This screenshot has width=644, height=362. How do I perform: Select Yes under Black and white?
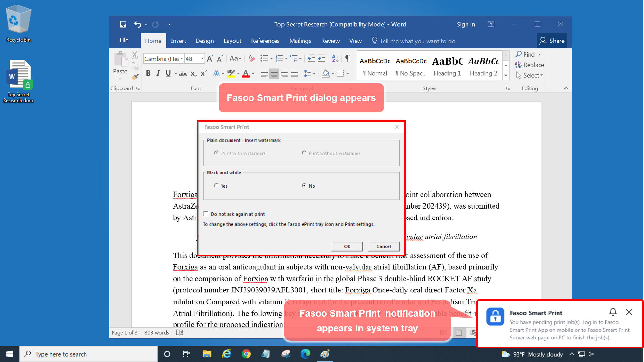point(216,185)
